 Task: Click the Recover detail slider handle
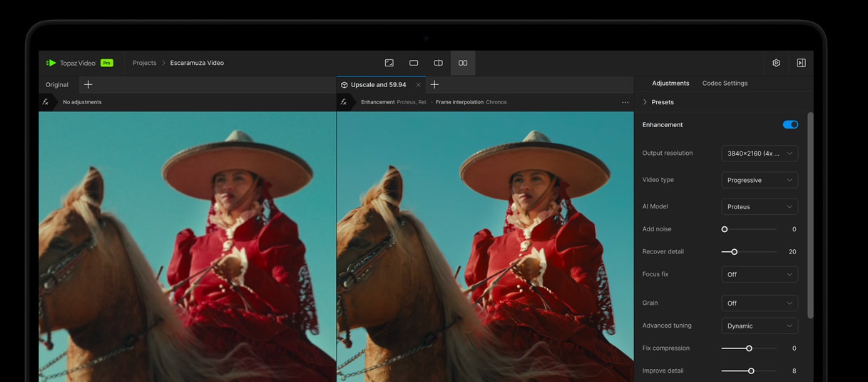point(734,252)
